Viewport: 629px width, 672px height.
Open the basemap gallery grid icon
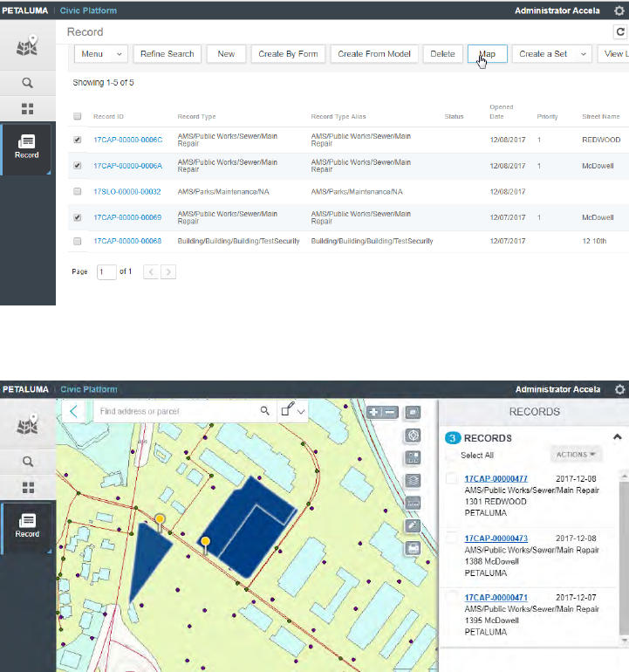[414, 457]
